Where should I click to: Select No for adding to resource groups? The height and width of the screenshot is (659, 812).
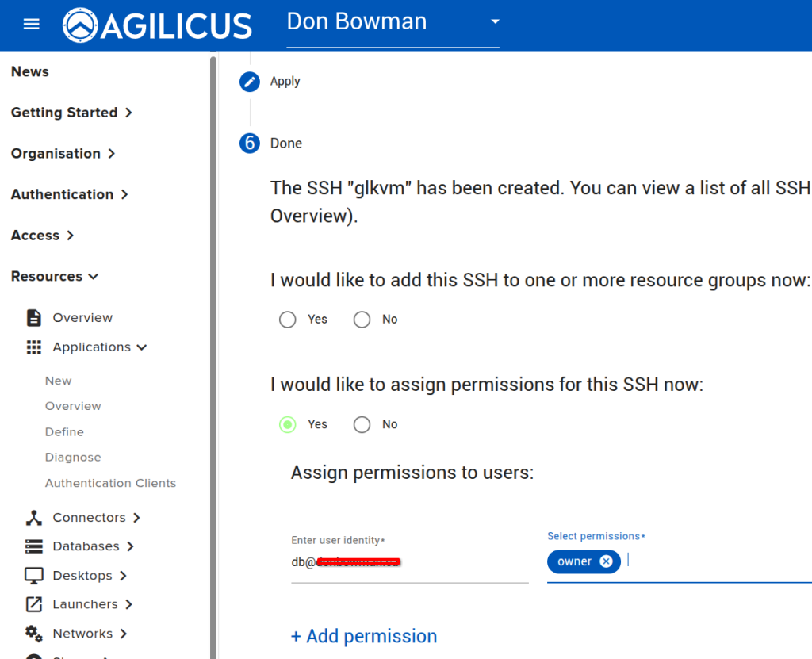click(x=362, y=320)
